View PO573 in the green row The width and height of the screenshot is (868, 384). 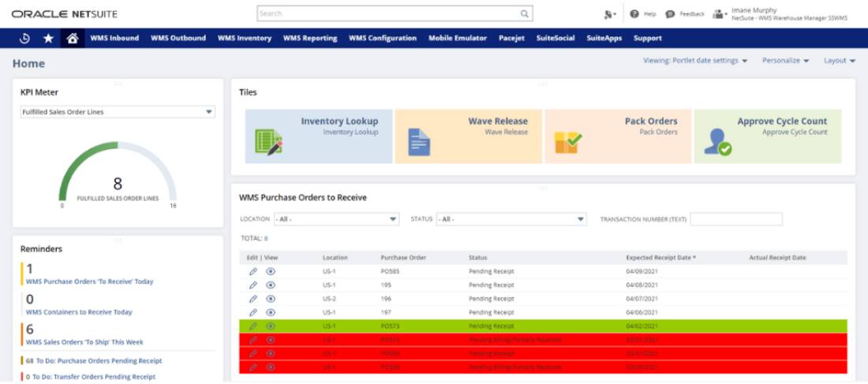tap(271, 326)
